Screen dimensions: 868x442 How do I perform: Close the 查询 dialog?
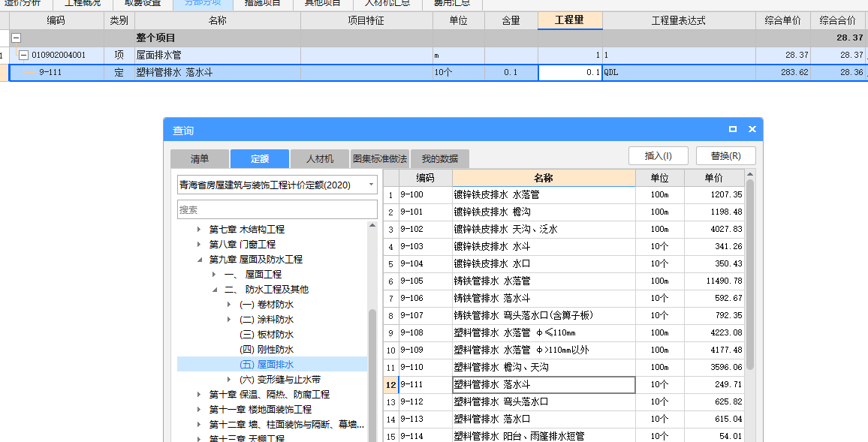coord(752,129)
